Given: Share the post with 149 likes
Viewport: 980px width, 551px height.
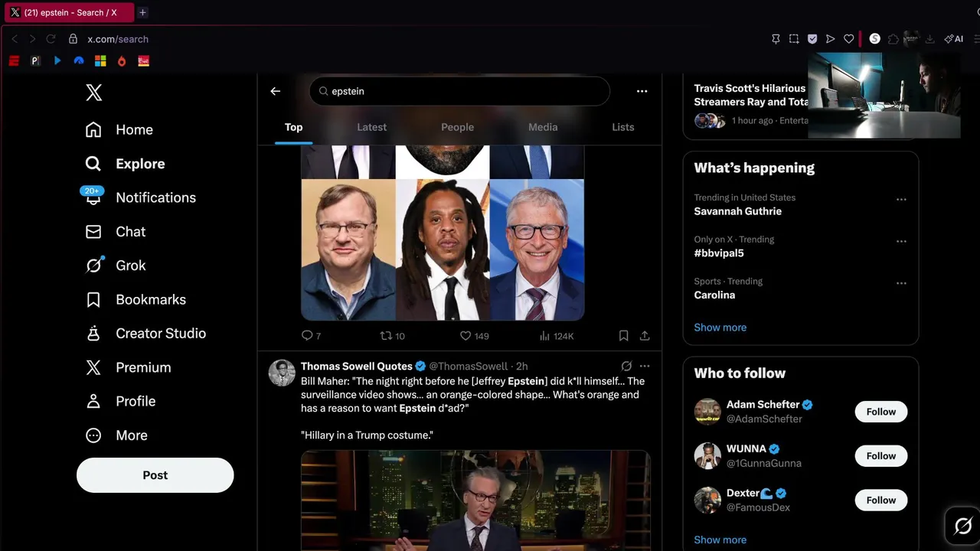Looking at the screenshot, I should pos(645,335).
